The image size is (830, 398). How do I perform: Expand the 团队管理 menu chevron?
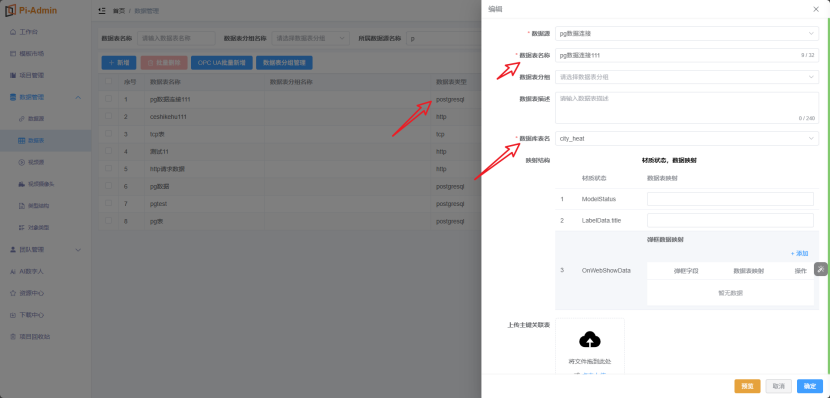(x=78, y=250)
